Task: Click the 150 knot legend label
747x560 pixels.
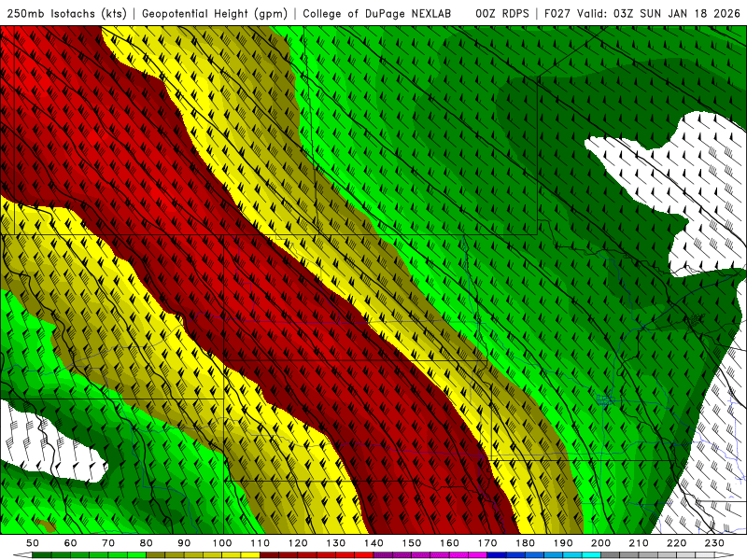Action: pyautogui.click(x=411, y=543)
